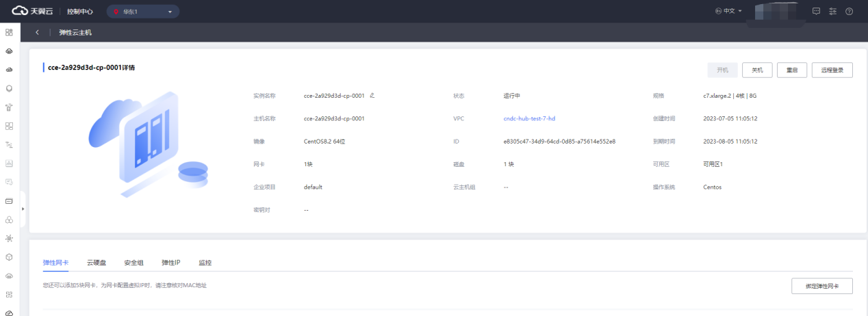Image resolution: width=868 pixels, height=316 pixels.
Task: Open the 华东1 region dropdown
Action: (142, 12)
